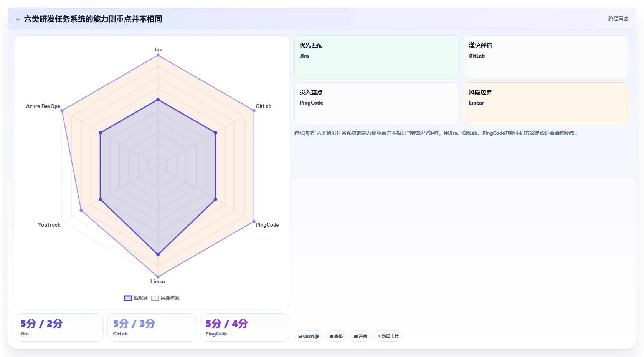
Task: Click the outer data point at Jira vertex
Action: click(158, 55)
